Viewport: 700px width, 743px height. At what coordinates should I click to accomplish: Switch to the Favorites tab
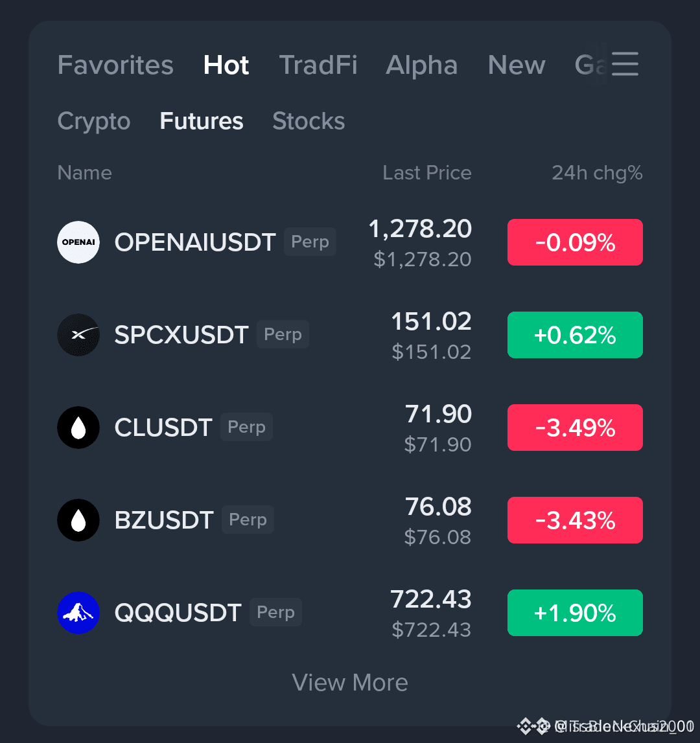point(115,65)
